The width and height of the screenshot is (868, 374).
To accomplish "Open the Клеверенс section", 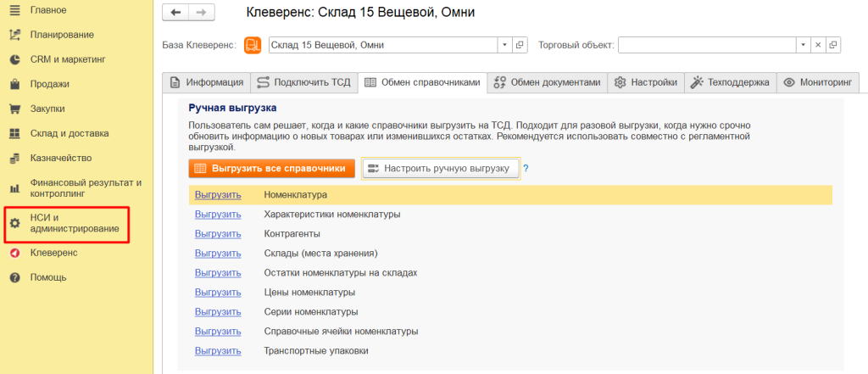I will pyautogui.click(x=53, y=253).
